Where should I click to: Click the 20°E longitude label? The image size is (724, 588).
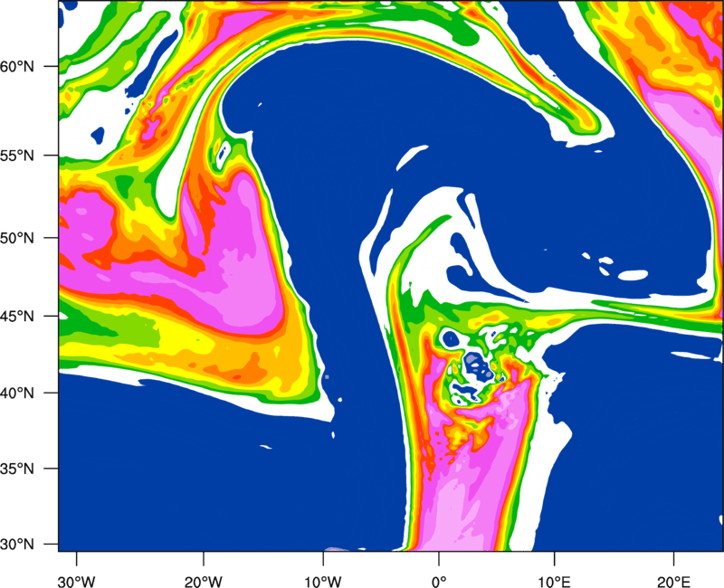point(673,582)
